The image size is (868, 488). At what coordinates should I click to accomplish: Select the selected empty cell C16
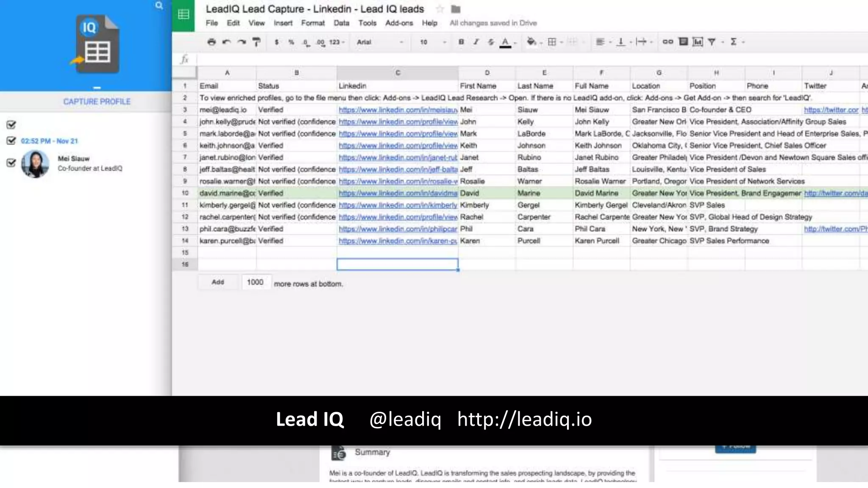(398, 264)
